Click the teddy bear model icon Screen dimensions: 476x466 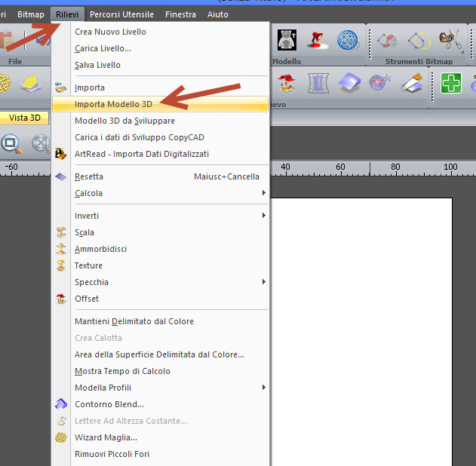pos(287,39)
